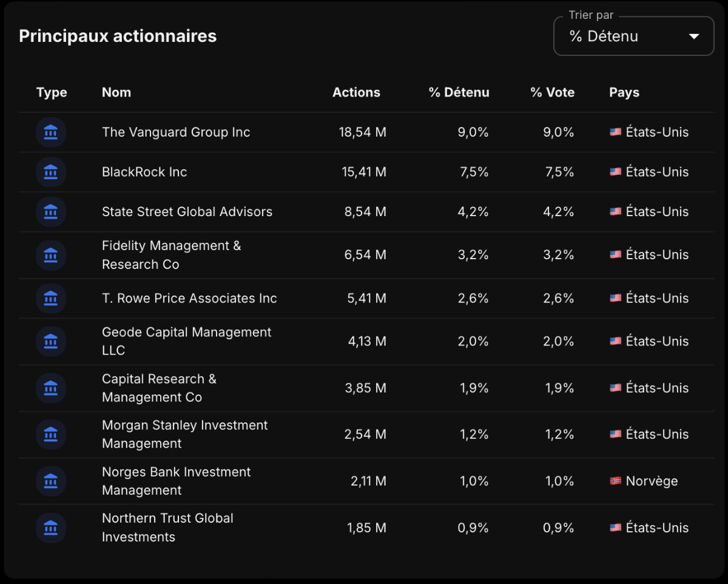Click the % Vote column header
The height and width of the screenshot is (584, 728).
pos(552,92)
